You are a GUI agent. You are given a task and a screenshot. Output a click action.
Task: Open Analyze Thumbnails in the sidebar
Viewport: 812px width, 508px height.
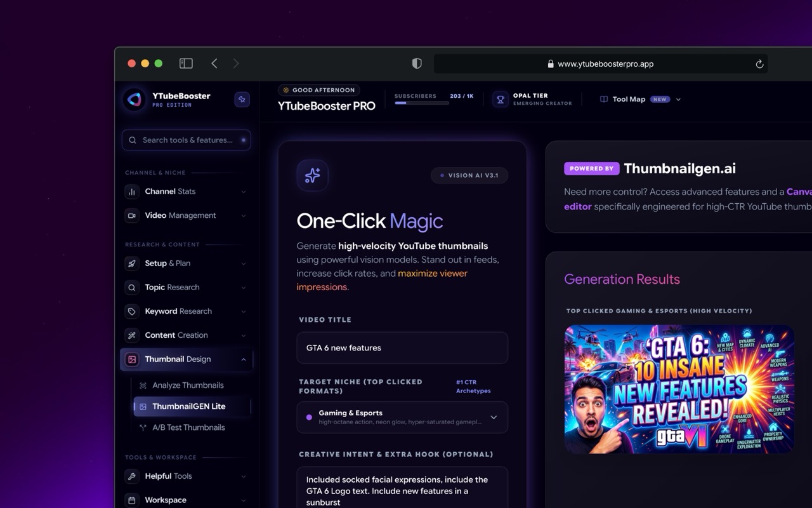point(188,385)
